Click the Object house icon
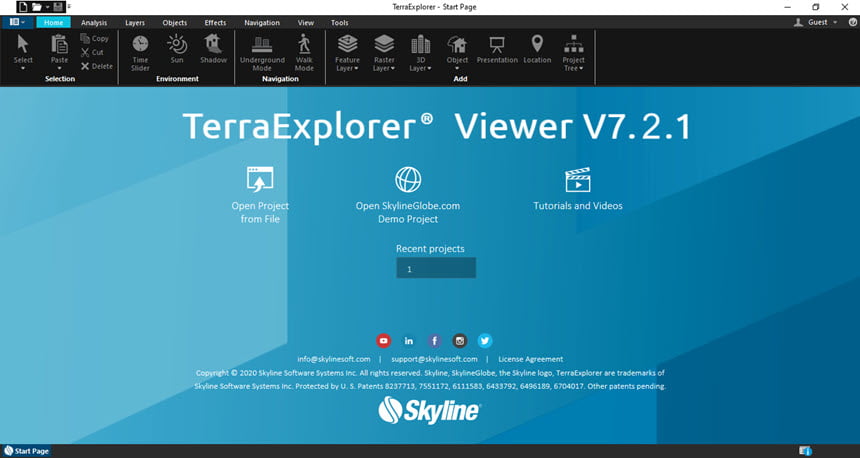The image size is (860, 458). coord(457,44)
